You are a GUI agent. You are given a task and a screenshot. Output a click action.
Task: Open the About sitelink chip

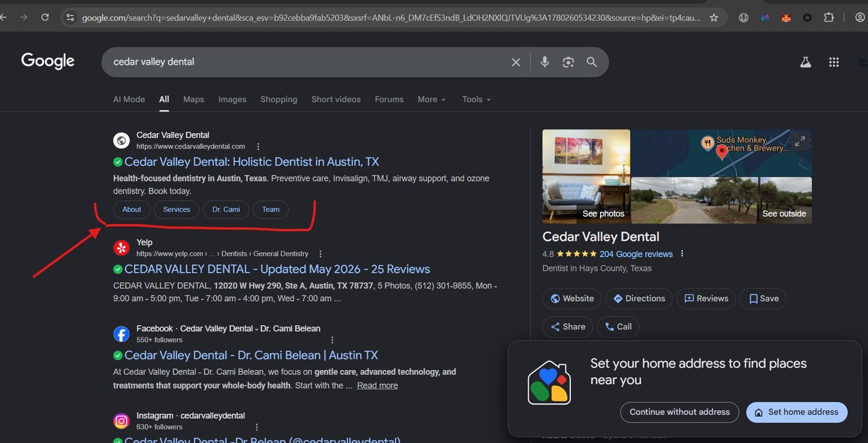[131, 209]
